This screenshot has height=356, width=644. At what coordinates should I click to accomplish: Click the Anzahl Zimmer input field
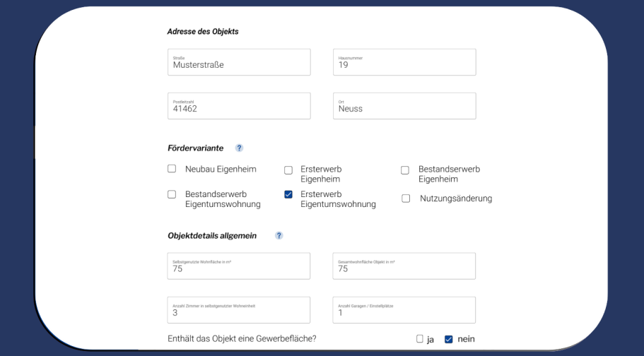pos(239,310)
